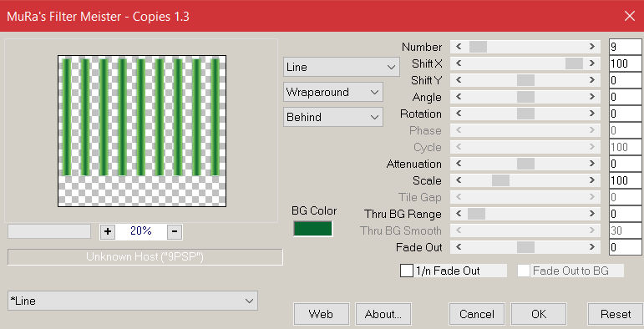Click the Attenuation slider handle

coord(525,164)
